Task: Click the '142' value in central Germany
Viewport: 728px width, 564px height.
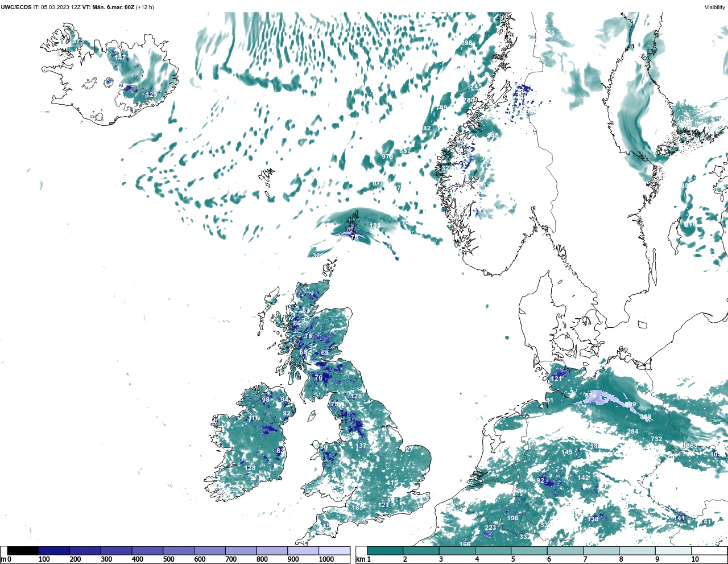Action: (584, 477)
